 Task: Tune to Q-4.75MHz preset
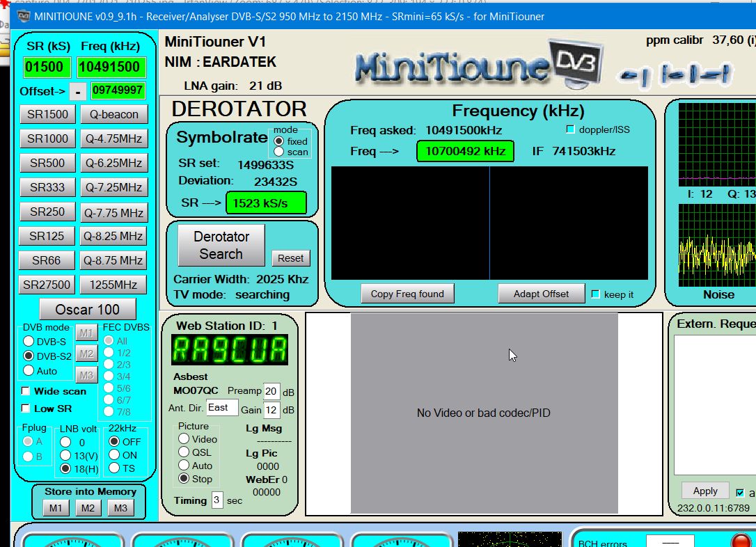coord(113,138)
